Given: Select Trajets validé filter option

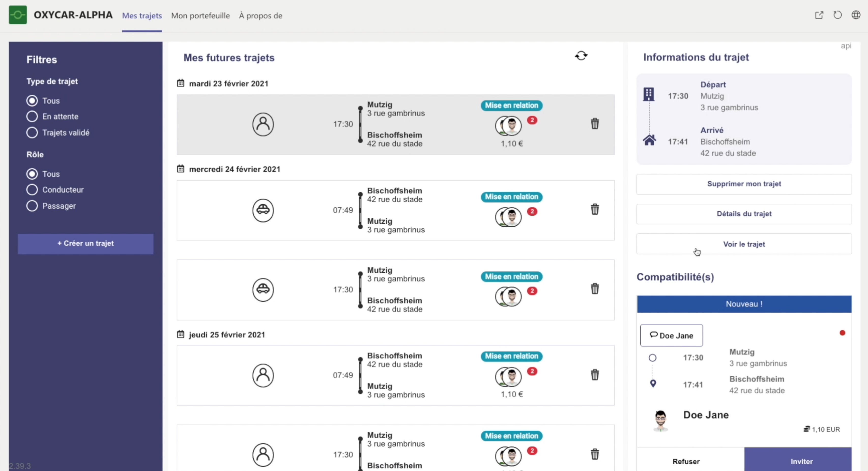Looking at the screenshot, I should pos(32,133).
